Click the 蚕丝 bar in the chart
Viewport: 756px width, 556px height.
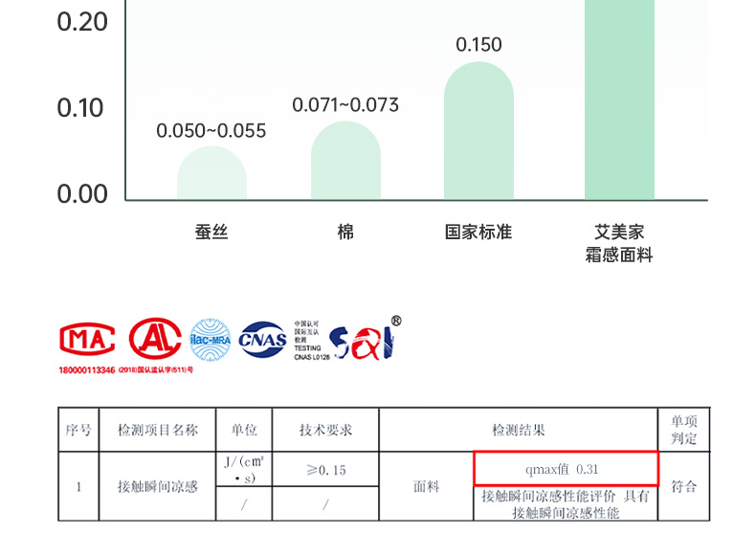(211, 174)
